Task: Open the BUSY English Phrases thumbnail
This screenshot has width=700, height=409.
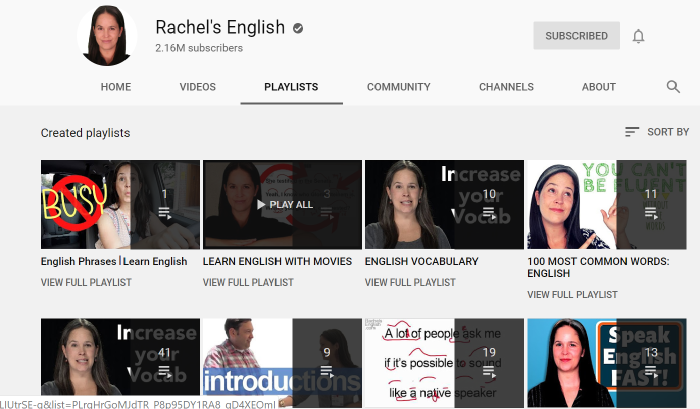Action: (x=120, y=204)
